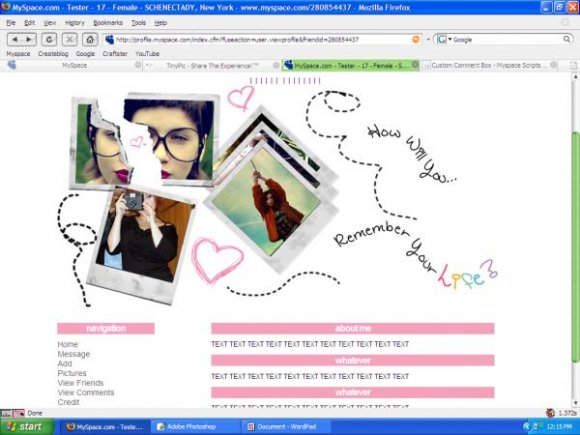Click the Pictures navigation link
The width and height of the screenshot is (580, 435).
72,373
